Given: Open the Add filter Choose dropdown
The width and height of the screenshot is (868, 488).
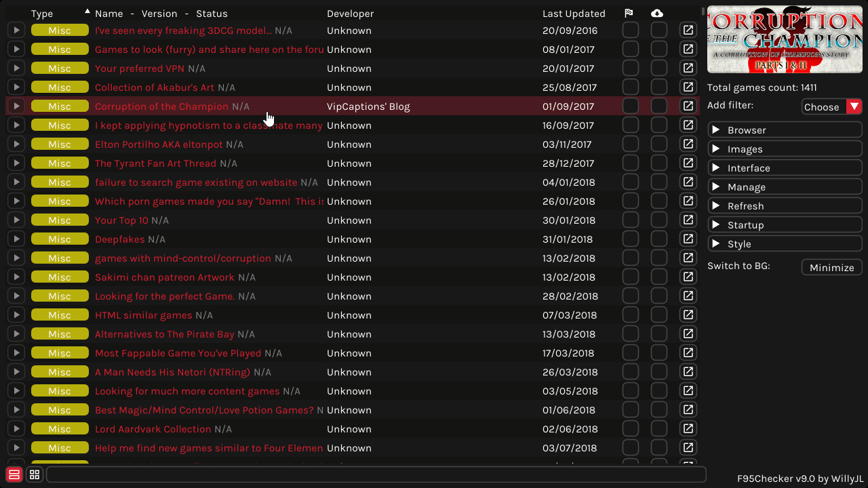Looking at the screenshot, I should [831, 107].
